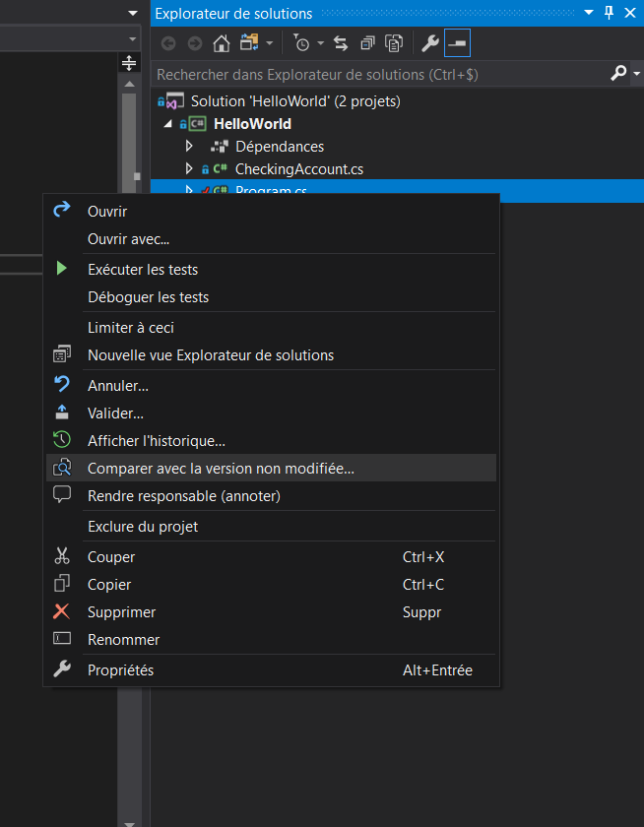Collapse the HelloWorld project node
This screenshot has width=644, height=827.
click(x=167, y=124)
